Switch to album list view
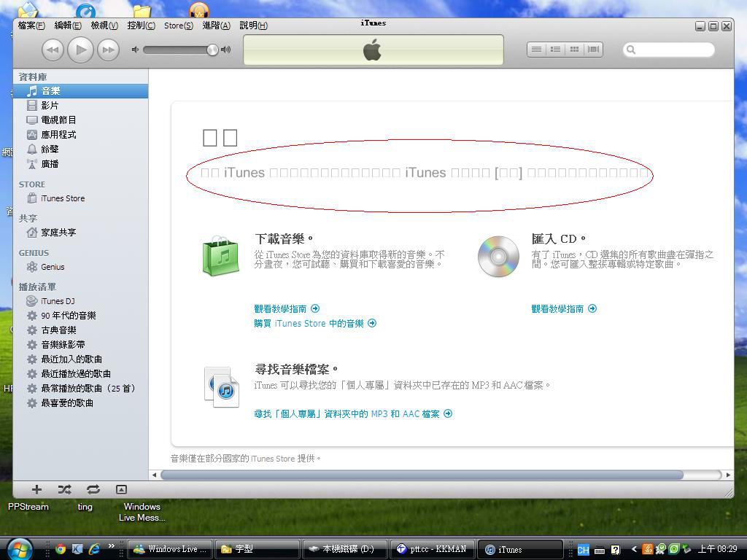This screenshot has width=747, height=560. click(x=555, y=50)
